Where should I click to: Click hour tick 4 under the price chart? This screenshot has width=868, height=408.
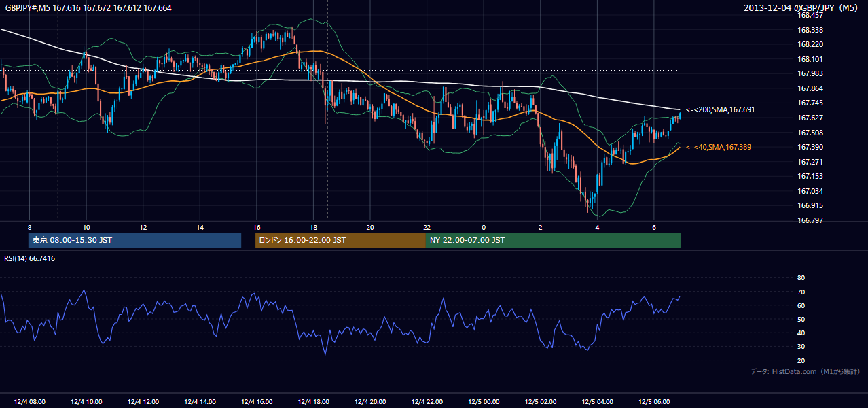coord(598,227)
